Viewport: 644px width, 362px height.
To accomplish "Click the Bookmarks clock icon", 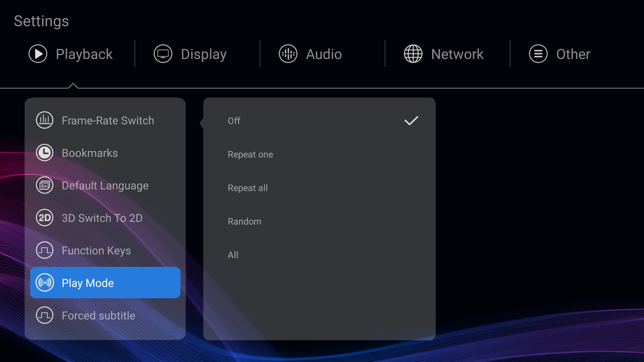I will [x=45, y=153].
